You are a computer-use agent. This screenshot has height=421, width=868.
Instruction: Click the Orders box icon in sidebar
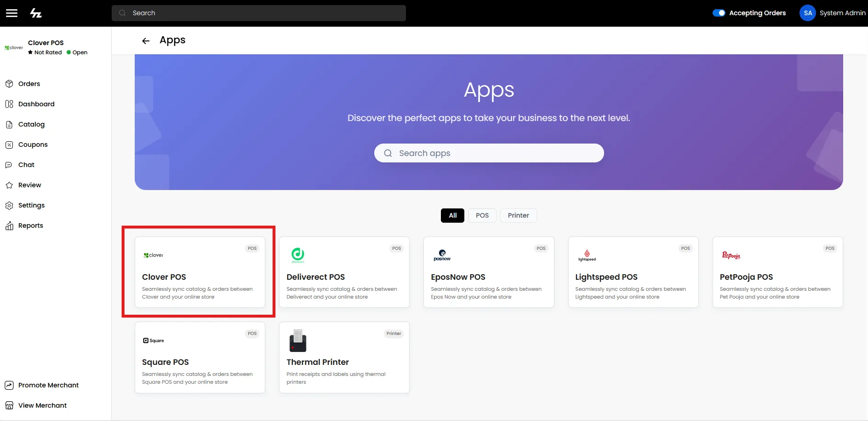[x=9, y=84]
